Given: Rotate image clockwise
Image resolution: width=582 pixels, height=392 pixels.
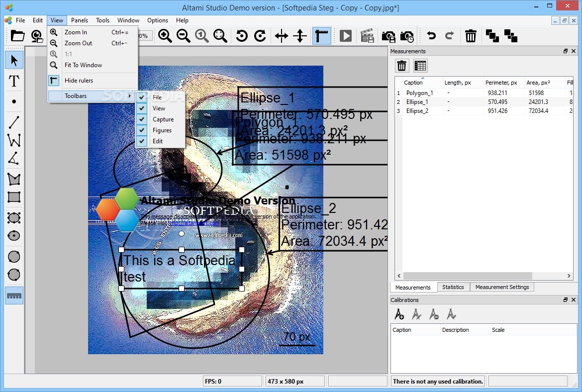Looking at the screenshot, I should tap(260, 36).
